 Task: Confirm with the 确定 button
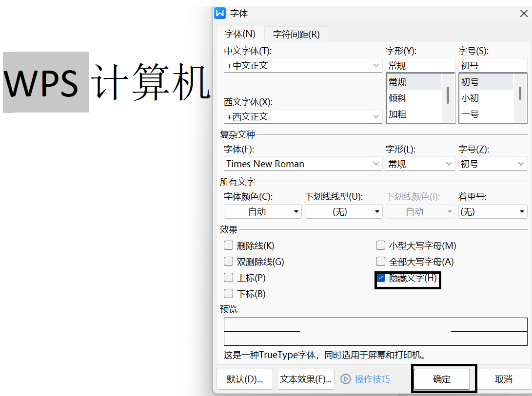(x=442, y=379)
